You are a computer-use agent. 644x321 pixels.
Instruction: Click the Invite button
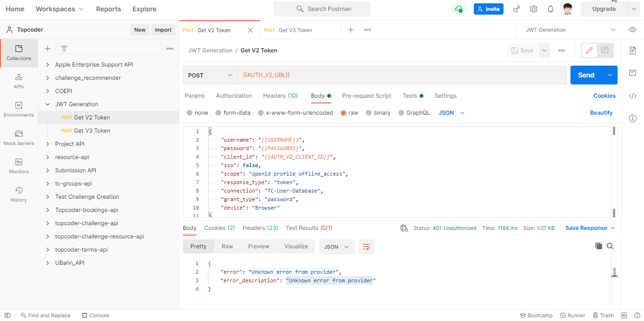488,9
